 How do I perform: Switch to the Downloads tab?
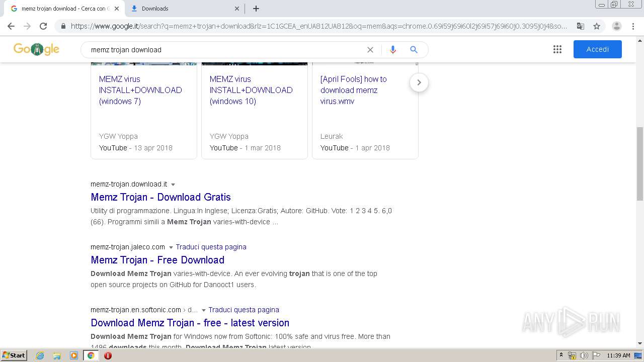(x=184, y=9)
